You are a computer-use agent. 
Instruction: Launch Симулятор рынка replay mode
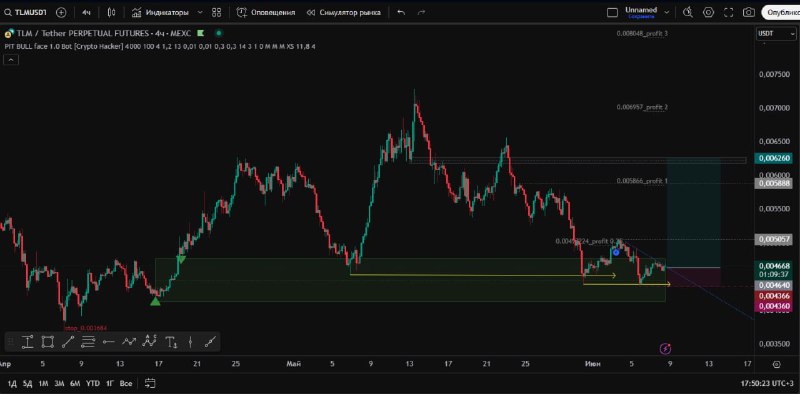(343, 12)
